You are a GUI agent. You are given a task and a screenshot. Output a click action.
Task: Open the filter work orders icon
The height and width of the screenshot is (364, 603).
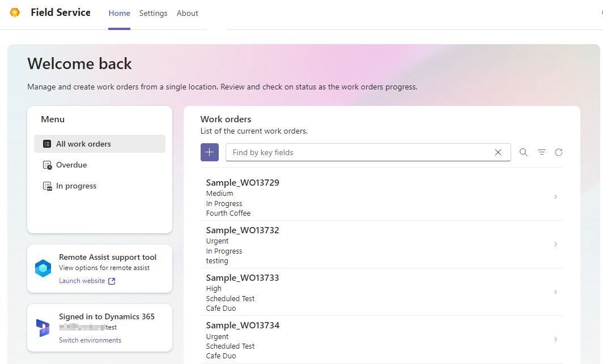[541, 152]
